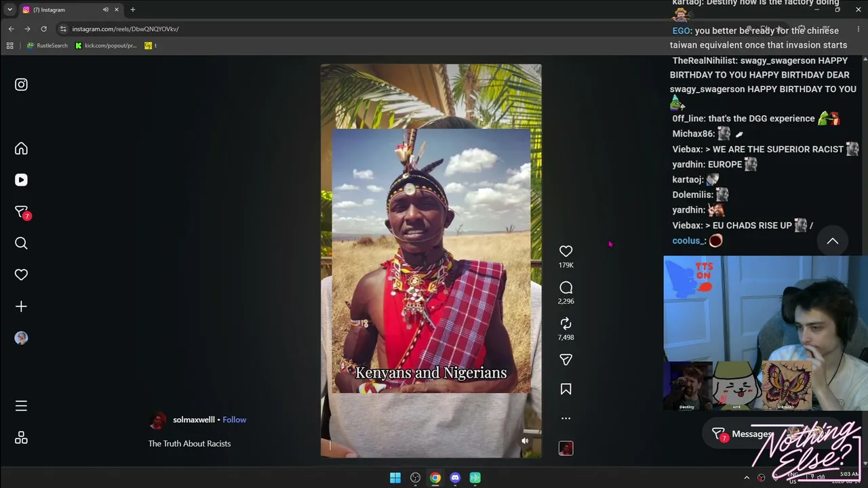Click the 7,498 reposts count
Screen dimensions: 868x488
(x=566, y=337)
